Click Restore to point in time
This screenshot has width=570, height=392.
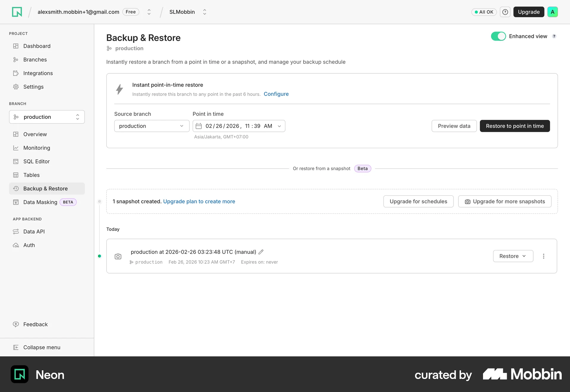tap(515, 126)
